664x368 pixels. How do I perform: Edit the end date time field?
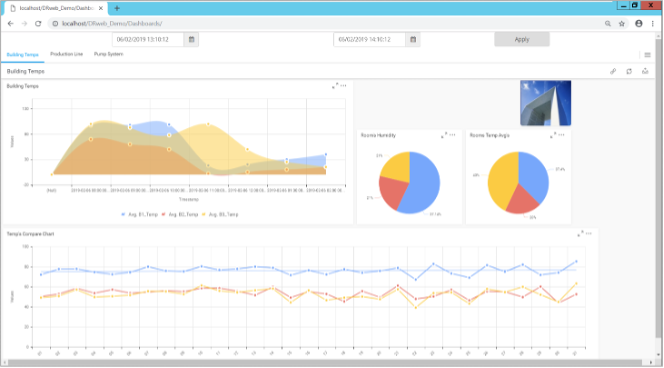point(369,39)
